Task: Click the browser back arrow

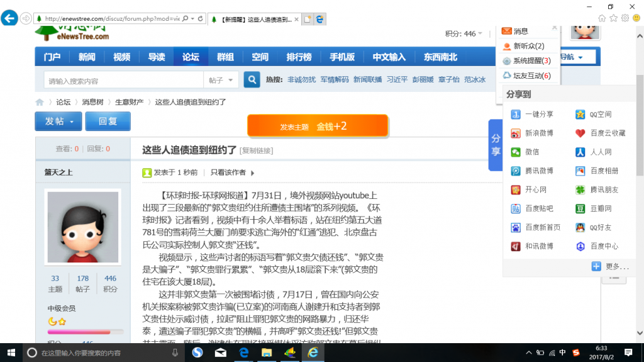Action: point(9,18)
